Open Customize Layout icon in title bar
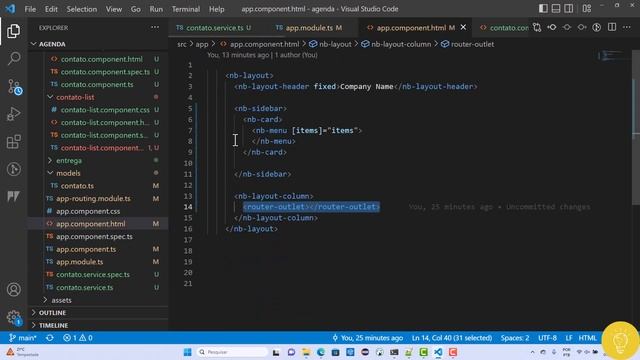640x360 pixels. click(587, 9)
